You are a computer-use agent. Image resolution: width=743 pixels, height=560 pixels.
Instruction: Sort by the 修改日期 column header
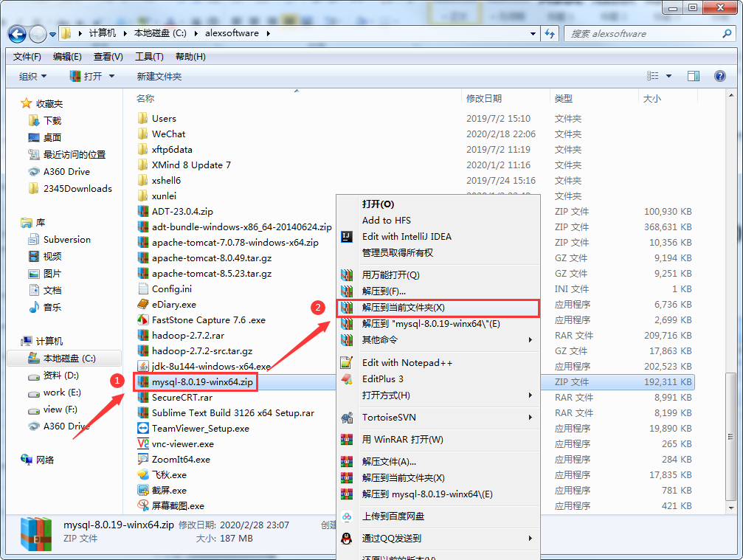484,99
